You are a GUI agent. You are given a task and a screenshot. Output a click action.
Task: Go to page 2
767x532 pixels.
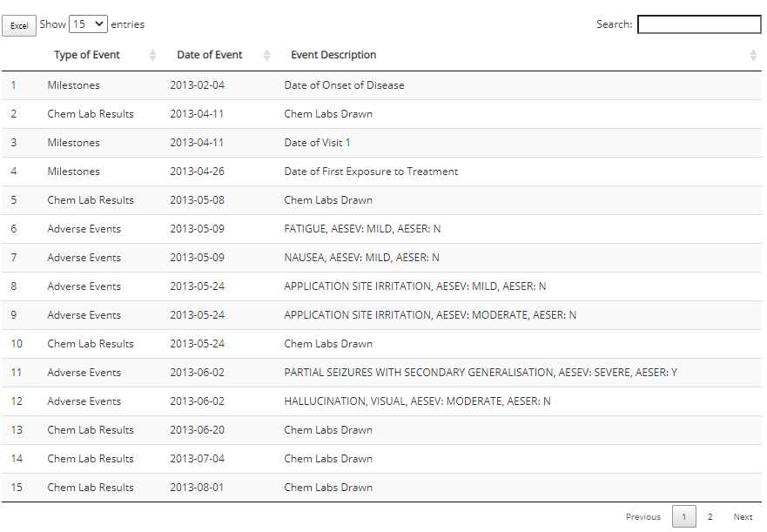pyautogui.click(x=710, y=517)
